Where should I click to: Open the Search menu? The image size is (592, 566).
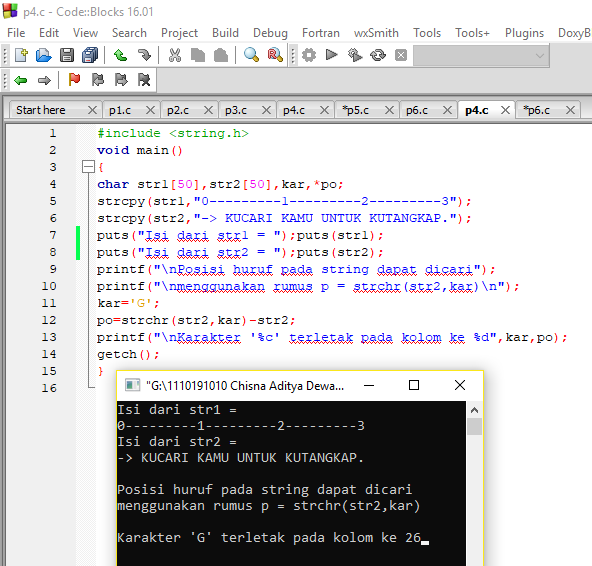tap(129, 33)
